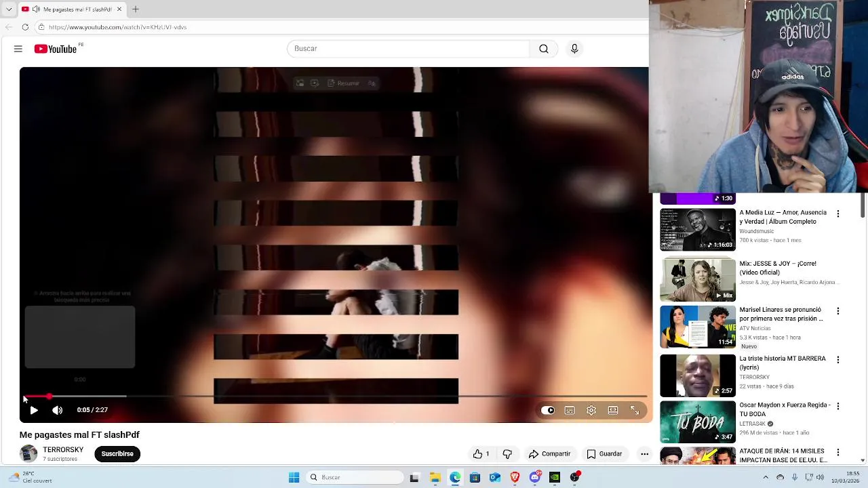Open File Explorer from the taskbar
868x488 pixels.
point(435,477)
